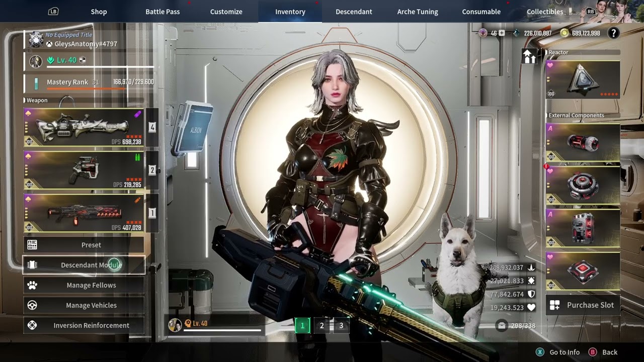Click weapon slot number 1 badge
644x362 pixels.
152,213
